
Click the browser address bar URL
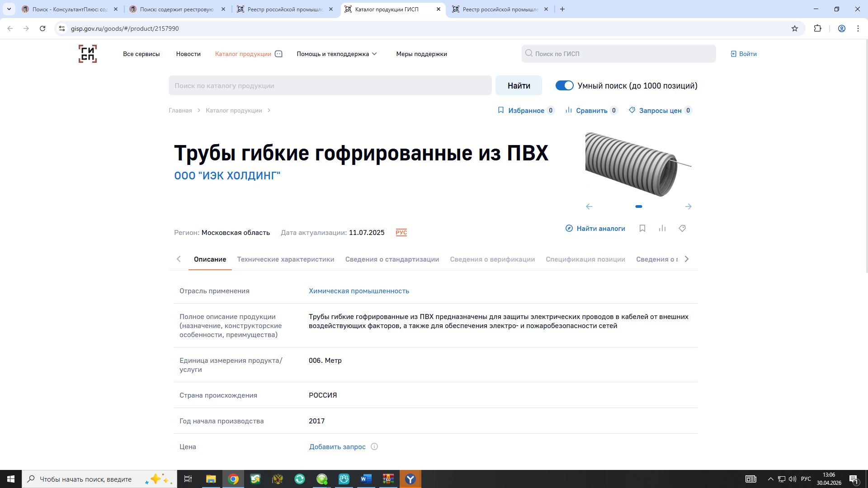pyautogui.click(x=125, y=28)
